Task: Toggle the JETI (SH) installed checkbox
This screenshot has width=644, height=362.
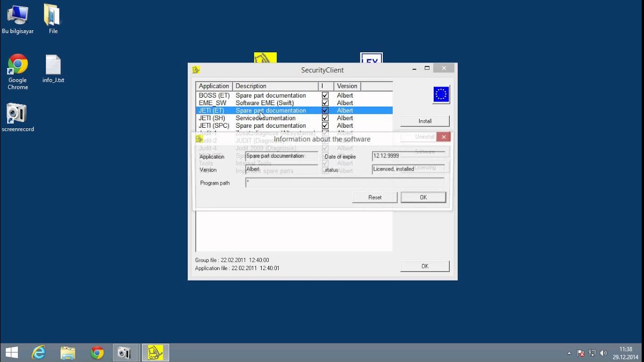Action: click(x=325, y=118)
